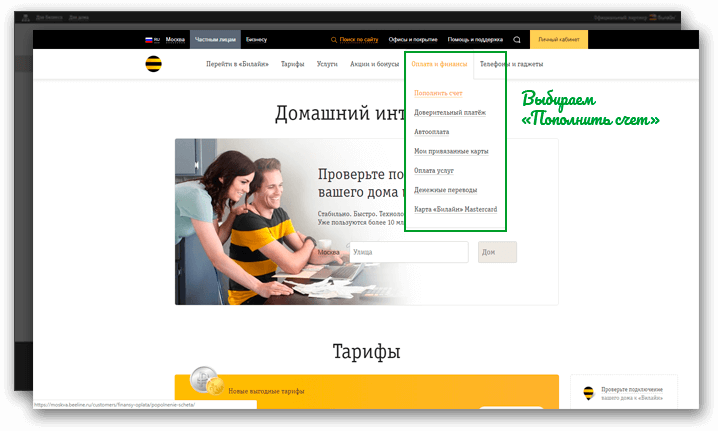The height and width of the screenshot is (431, 718).
Task: Click the Beeline icon in connection check card
Action: click(590, 394)
